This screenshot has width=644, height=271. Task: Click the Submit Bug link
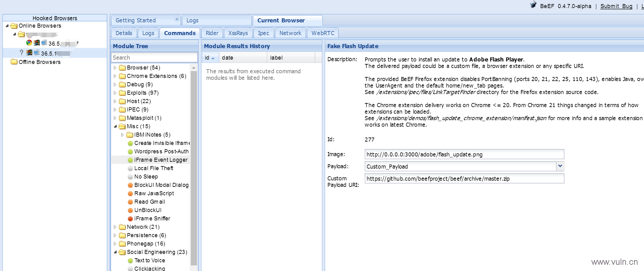616,6
